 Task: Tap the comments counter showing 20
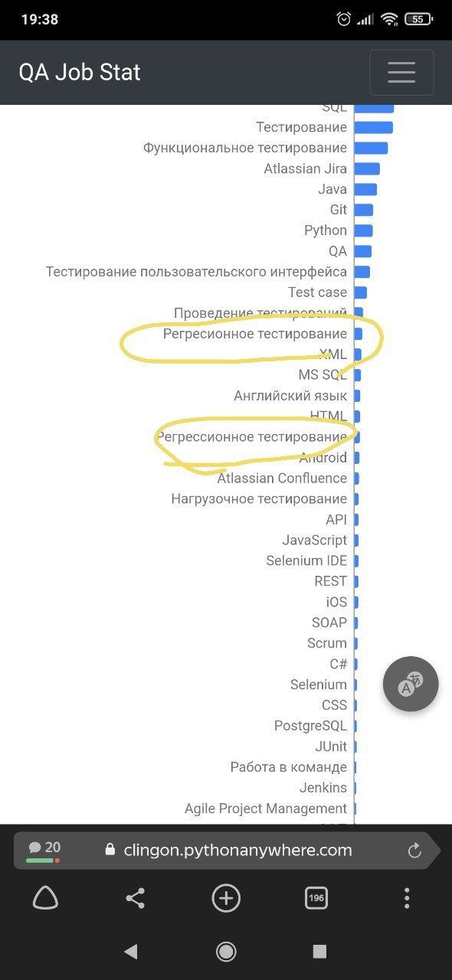click(44, 848)
